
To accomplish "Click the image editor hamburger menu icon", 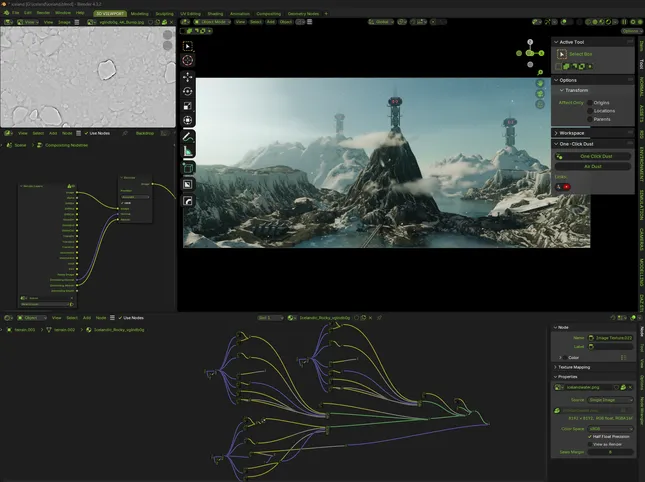I will click(x=77, y=22).
